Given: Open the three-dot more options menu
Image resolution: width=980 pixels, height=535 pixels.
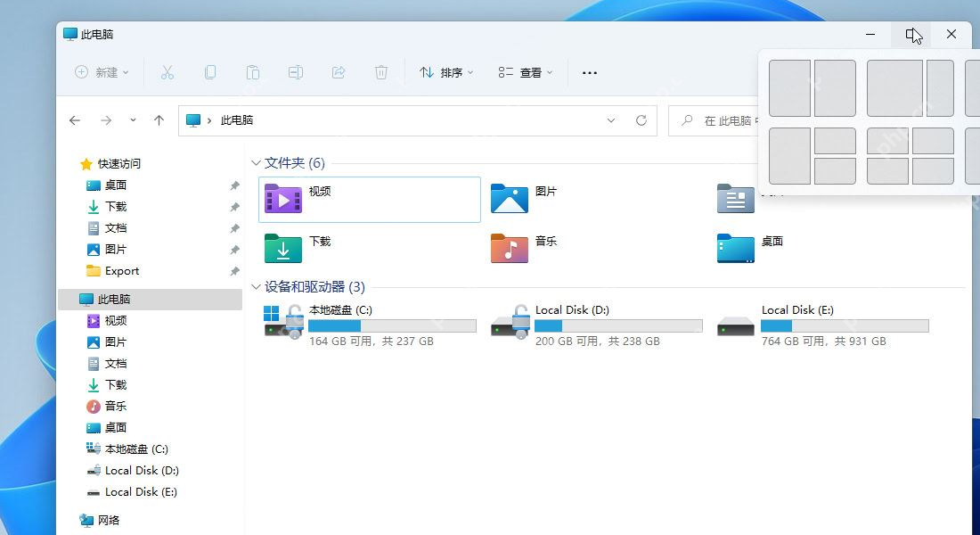Looking at the screenshot, I should click(x=590, y=72).
